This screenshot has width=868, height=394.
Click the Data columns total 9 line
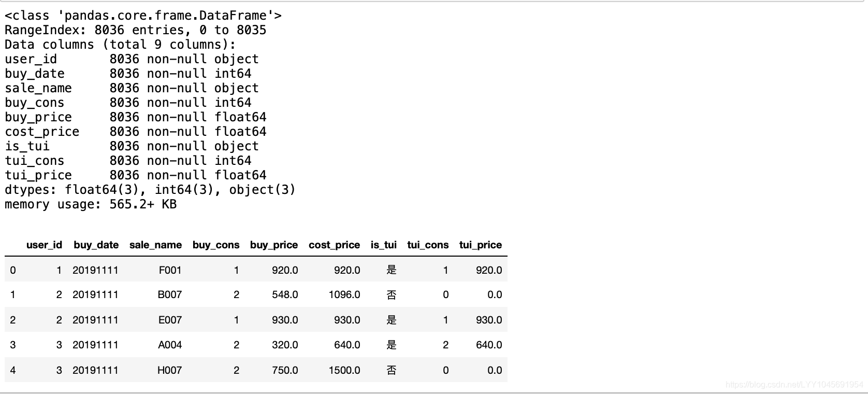coord(121,45)
